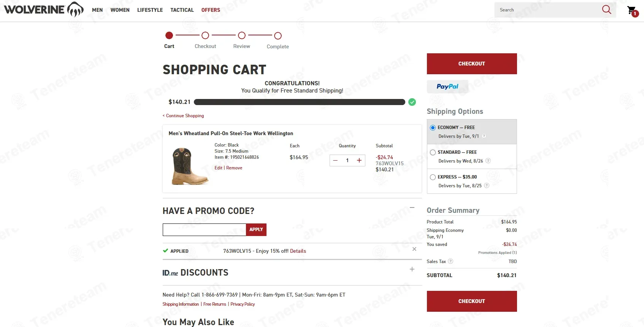
Task: Open the Men menu
Action: click(97, 10)
